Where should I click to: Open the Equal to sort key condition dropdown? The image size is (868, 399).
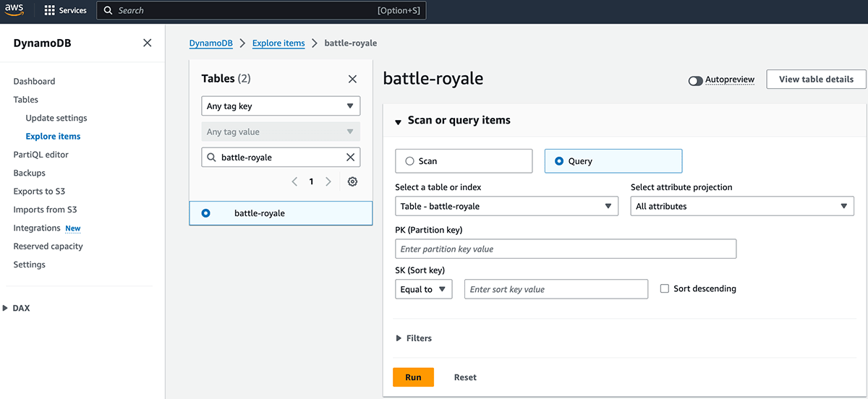point(424,289)
